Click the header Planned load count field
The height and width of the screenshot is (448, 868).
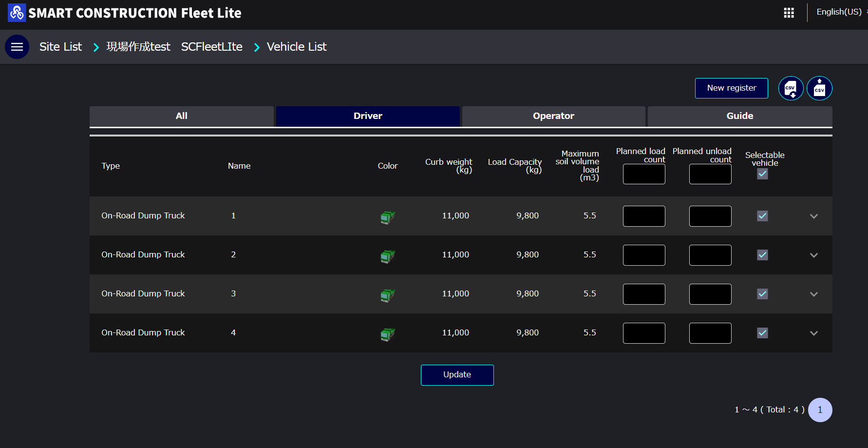coord(644,174)
